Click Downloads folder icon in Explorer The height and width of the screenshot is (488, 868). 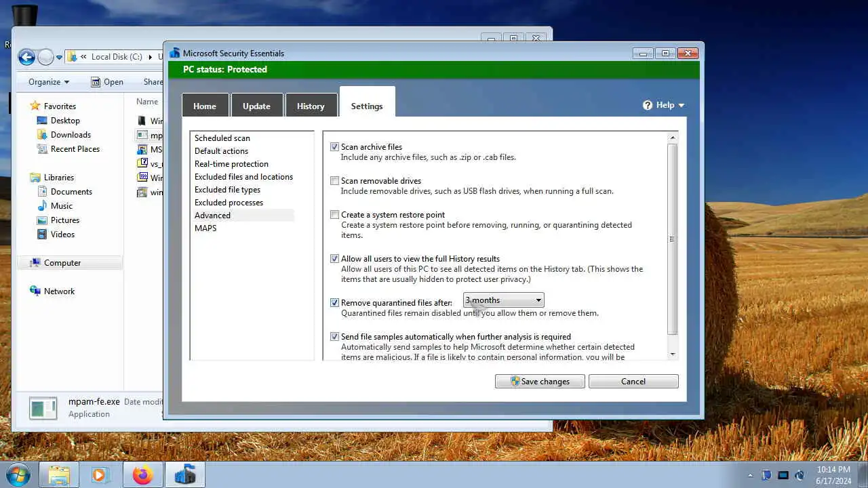[x=42, y=135]
